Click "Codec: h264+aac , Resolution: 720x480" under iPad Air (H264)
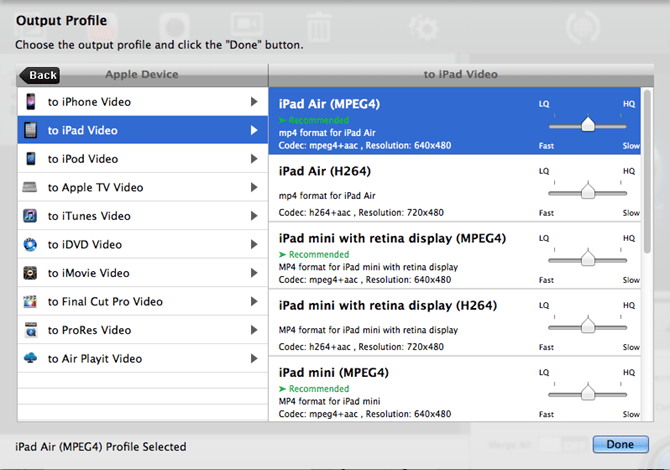This screenshot has height=470, width=670. [x=361, y=212]
